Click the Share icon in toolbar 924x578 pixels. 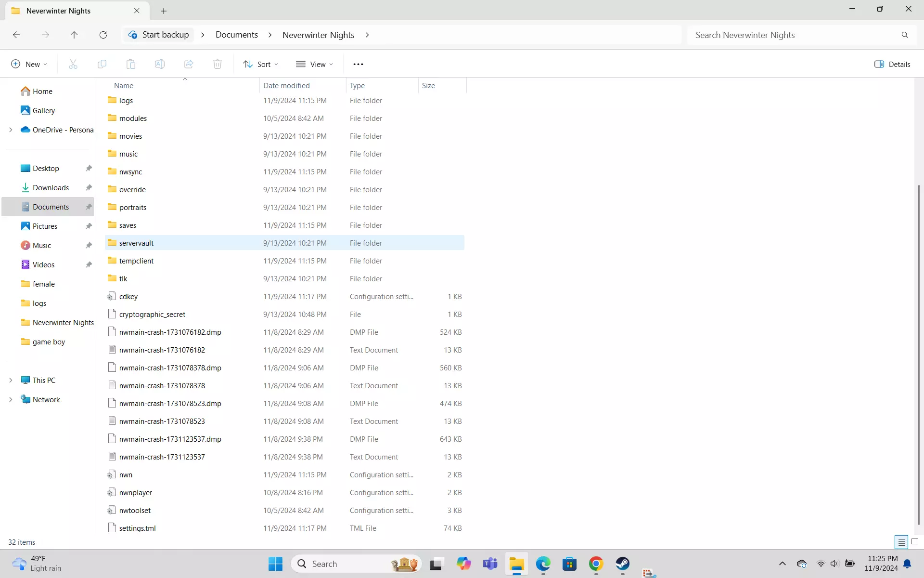coord(189,64)
